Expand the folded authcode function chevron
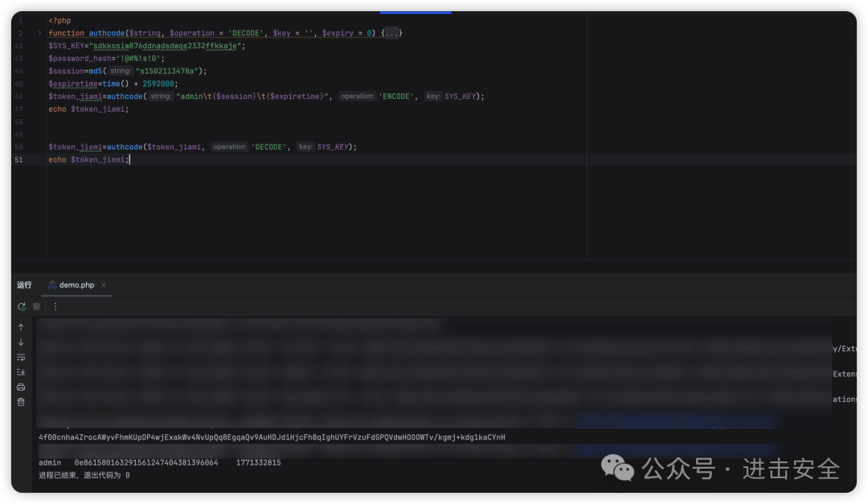 39,33
